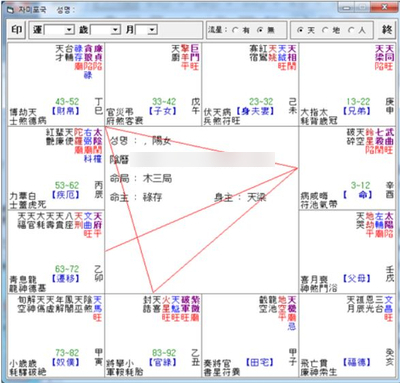
Task: Click the 太陰 star in the 疾厄 palace
Action: tap(98, 137)
